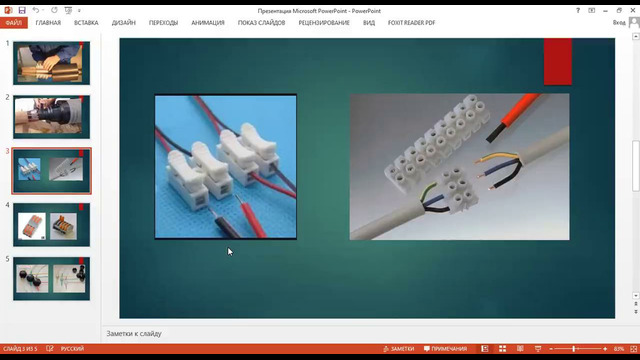Click the user account avatar icon
The height and width of the screenshot is (360, 640).
[634, 23]
